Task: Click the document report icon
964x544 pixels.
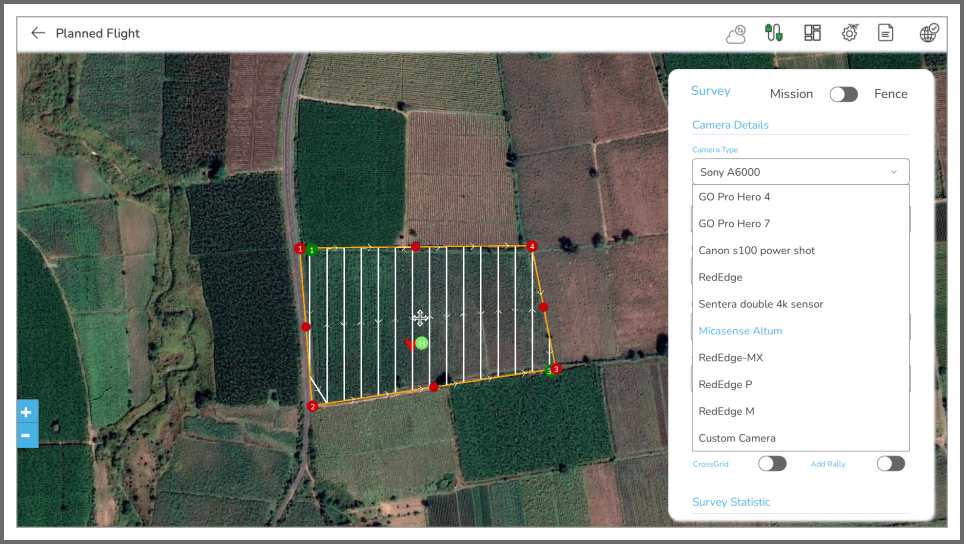Action: pyautogui.click(x=885, y=33)
